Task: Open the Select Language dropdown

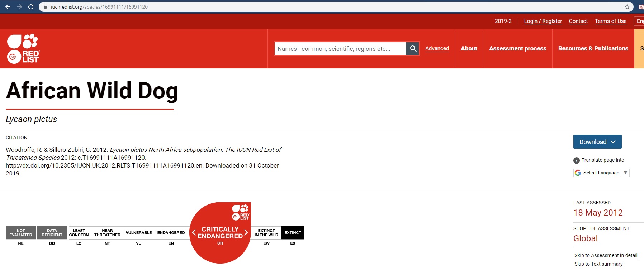Action: [x=601, y=173]
